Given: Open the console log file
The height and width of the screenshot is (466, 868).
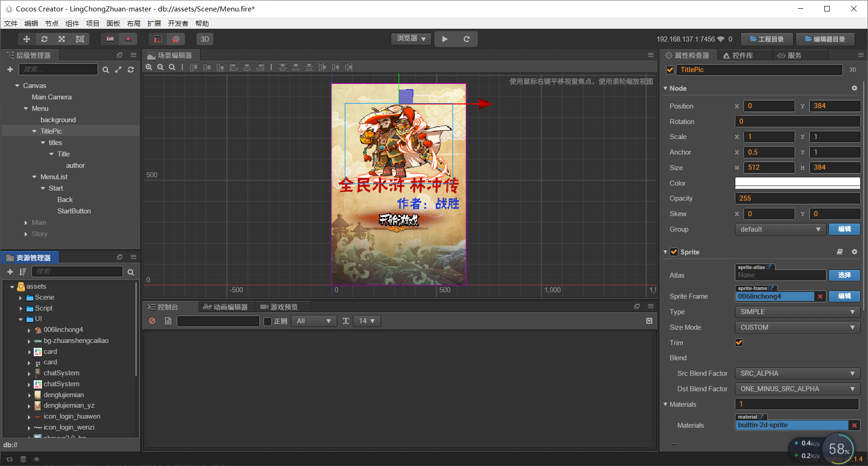Looking at the screenshot, I should pyautogui.click(x=168, y=321).
